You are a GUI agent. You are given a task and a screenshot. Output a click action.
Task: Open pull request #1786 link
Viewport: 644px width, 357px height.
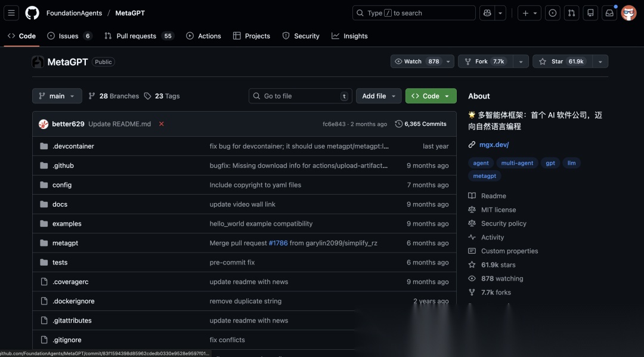278,243
